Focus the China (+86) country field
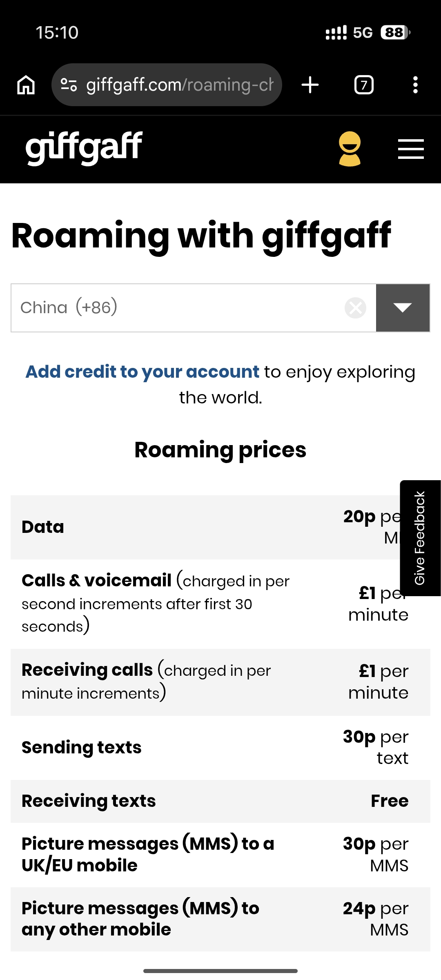 176,308
